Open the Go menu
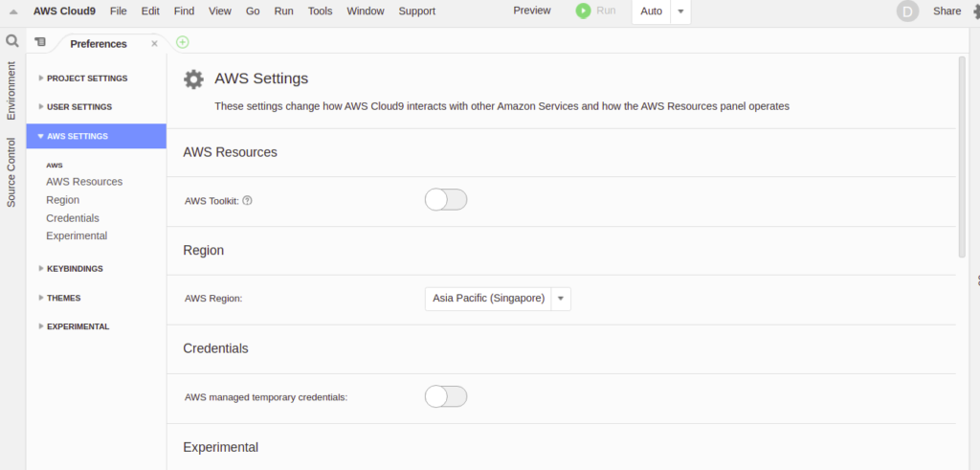This screenshot has width=980, height=470. tap(253, 11)
